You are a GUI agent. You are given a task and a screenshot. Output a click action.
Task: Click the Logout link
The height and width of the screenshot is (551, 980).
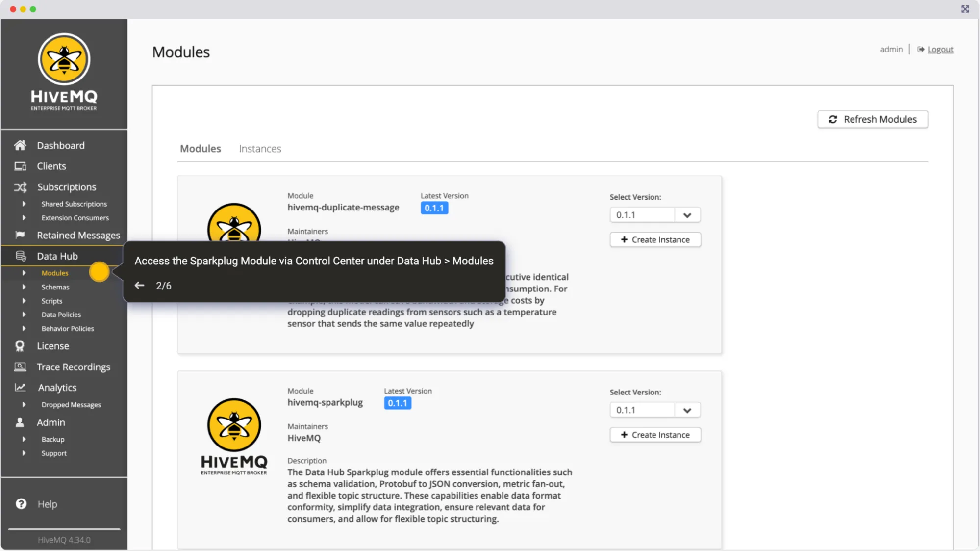pos(940,50)
